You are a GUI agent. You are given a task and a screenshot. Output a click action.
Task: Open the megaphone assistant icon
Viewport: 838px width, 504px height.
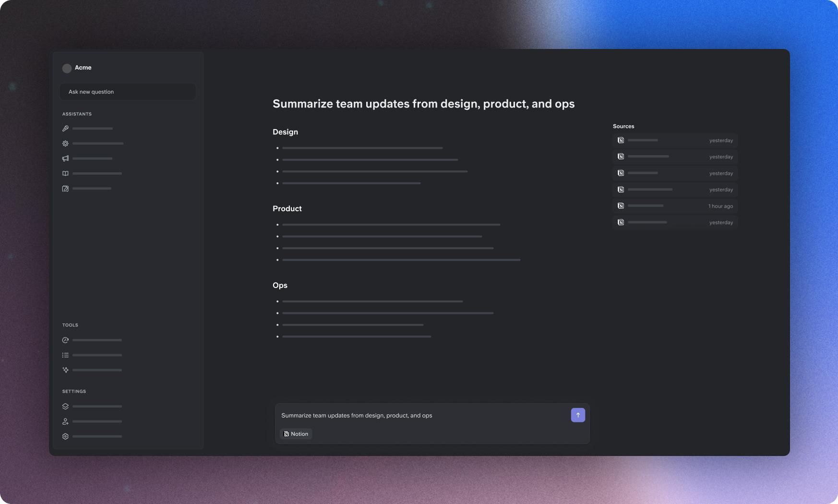[65, 158]
